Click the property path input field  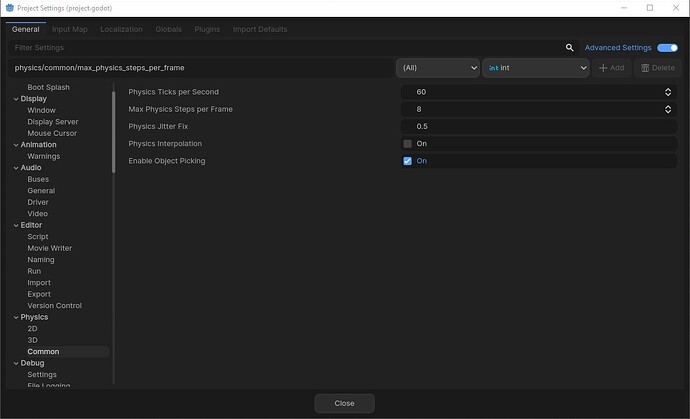tap(201, 68)
